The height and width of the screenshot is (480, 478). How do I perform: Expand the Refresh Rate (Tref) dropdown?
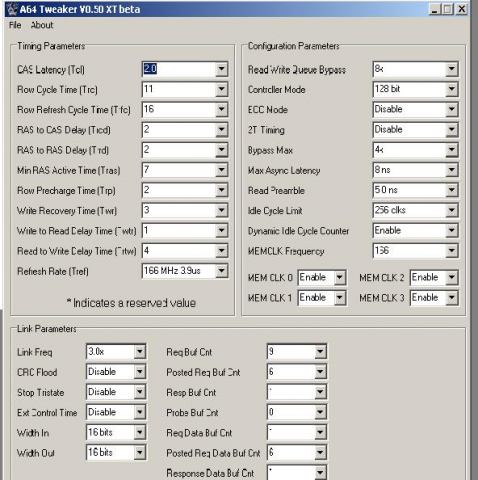click(221, 271)
